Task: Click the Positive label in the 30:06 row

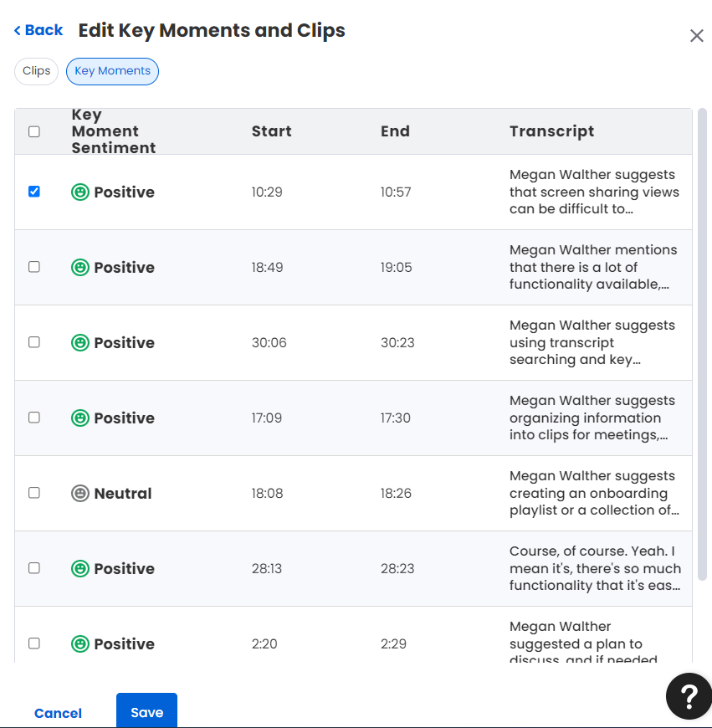Action: tap(125, 342)
